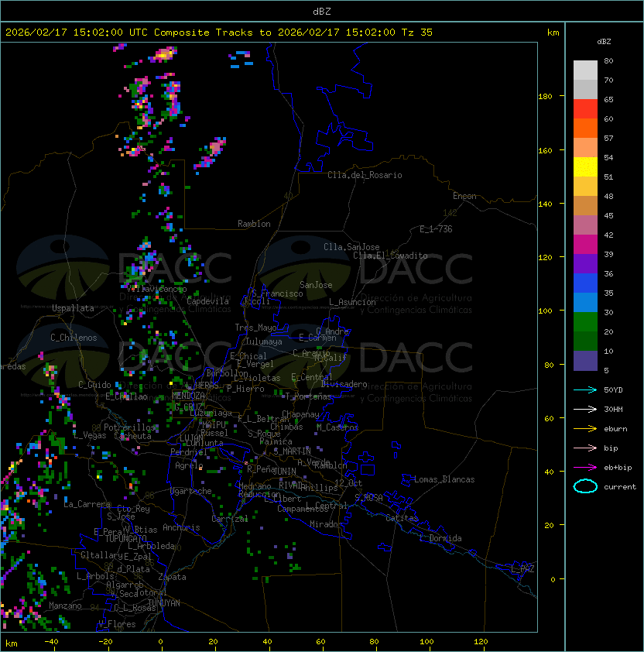Click the red 60-65 dBZ color band
Screen dimensions: 644x652
(x=585, y=109)
